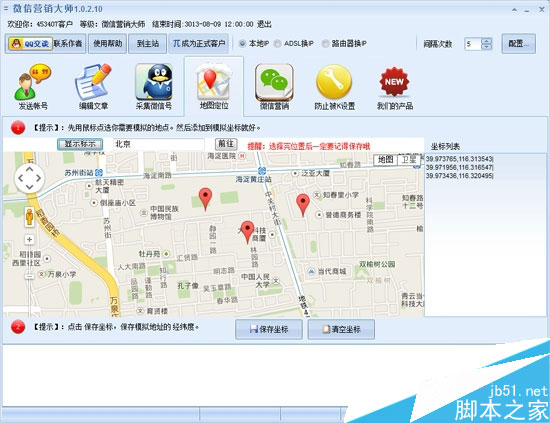Click the 配置 settings button

[x=518, y=43]
